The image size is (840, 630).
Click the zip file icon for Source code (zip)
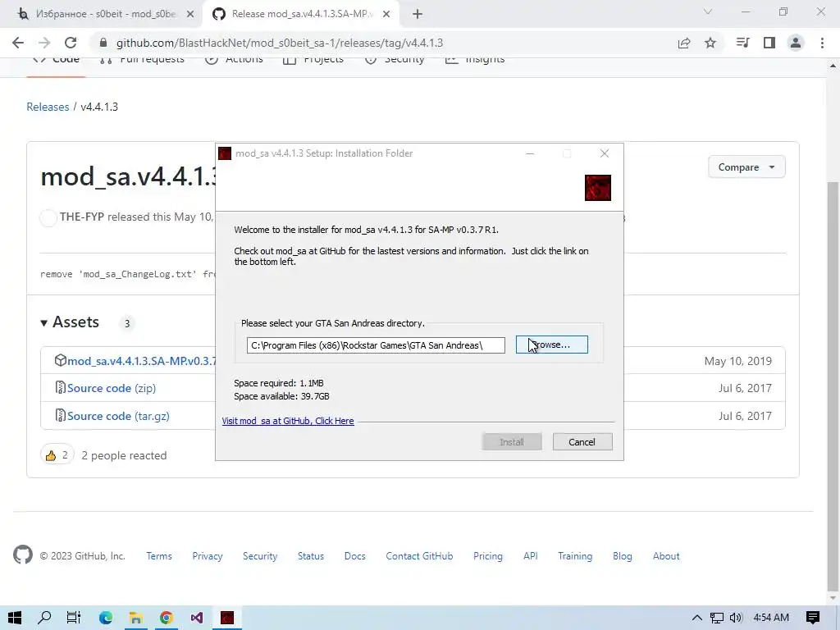coord(61,387)
